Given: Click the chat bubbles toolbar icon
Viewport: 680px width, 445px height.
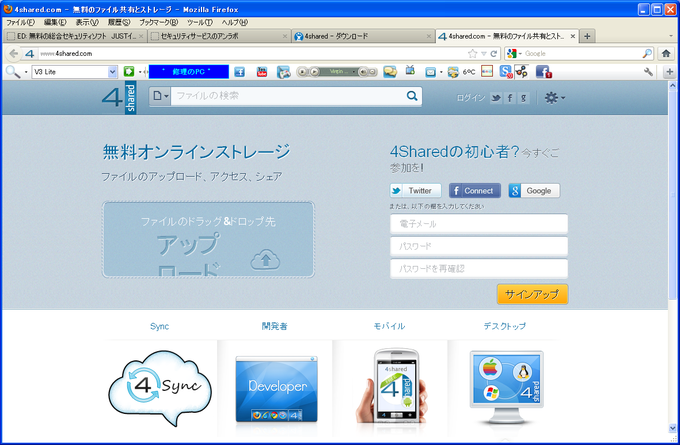Looking at the screenshot, I should click(390, 72).
